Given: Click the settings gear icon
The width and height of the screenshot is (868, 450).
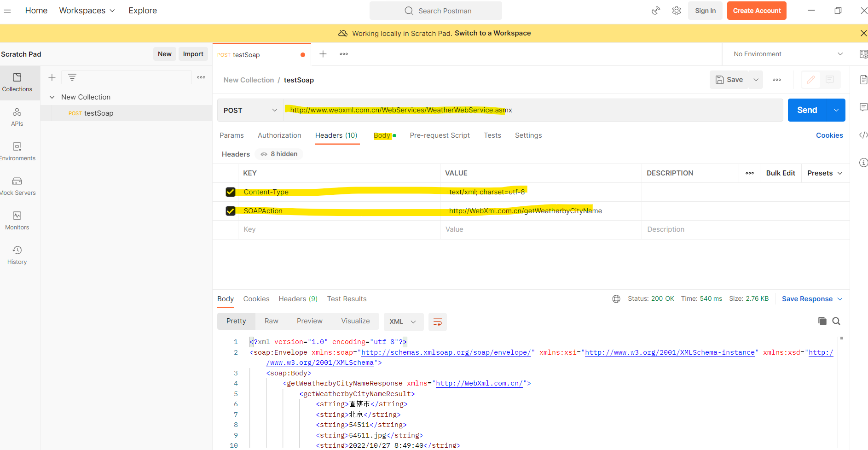Looking at the screenshot, I should pyautogui.click(x=676, y=11).
